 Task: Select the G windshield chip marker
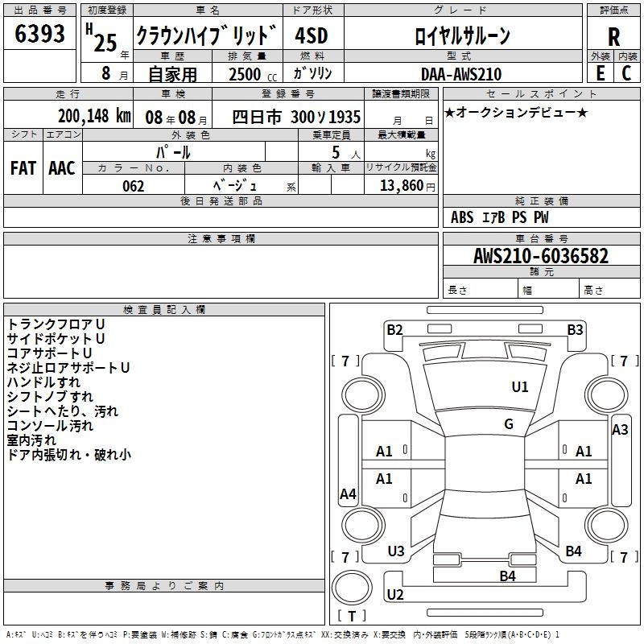[509, 424]
